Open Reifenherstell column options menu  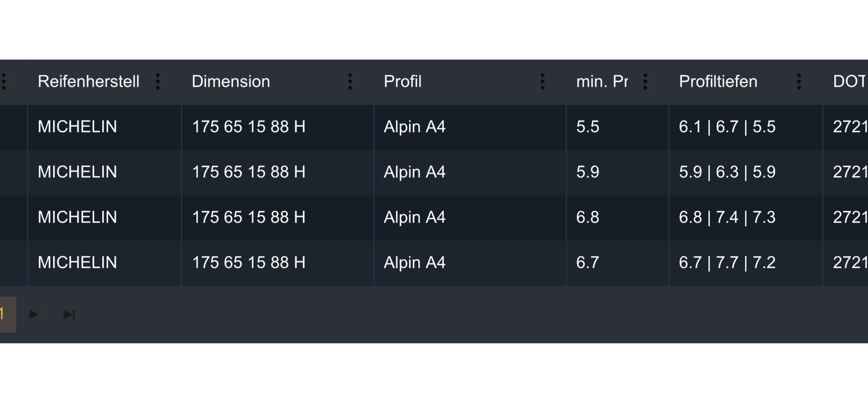tap(158, 81)
